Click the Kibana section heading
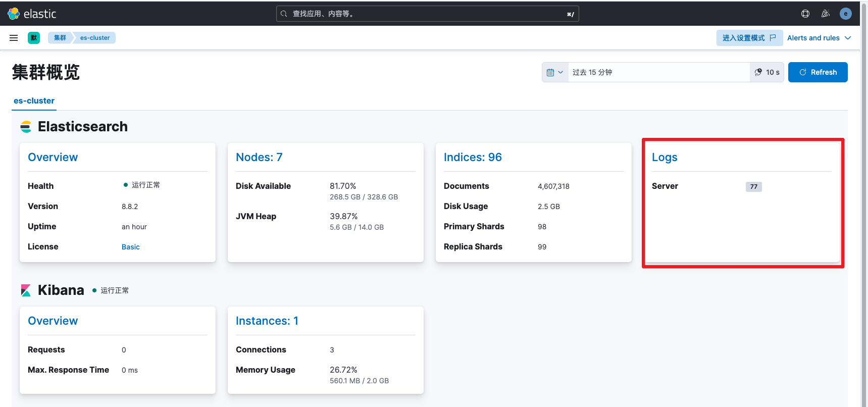Viewport: 868px width, 407px height. point(61,290)
